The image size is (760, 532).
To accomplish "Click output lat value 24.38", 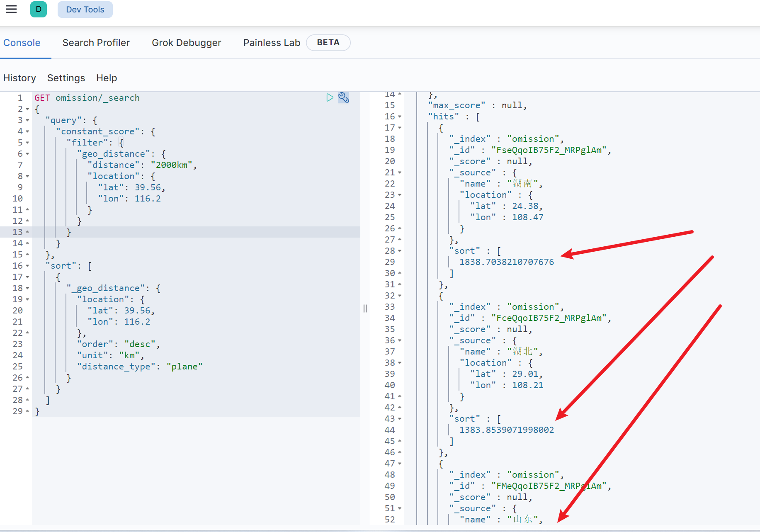I will point(525,206).
